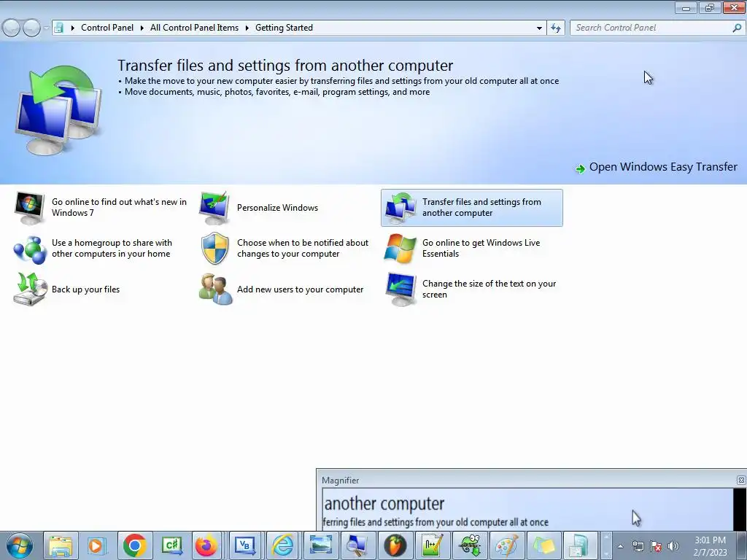
Task: Click the green arrow beside Open Windows Easy Transfer
Action: [580, 168]
